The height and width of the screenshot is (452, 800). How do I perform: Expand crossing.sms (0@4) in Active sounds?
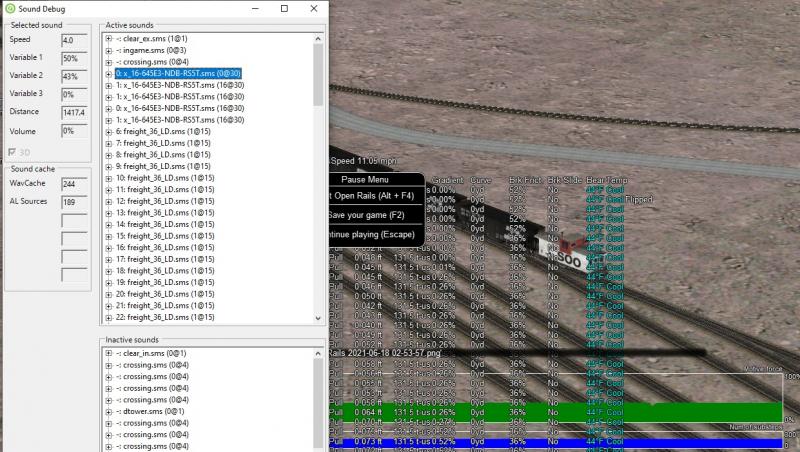click(x=109, y=62)
